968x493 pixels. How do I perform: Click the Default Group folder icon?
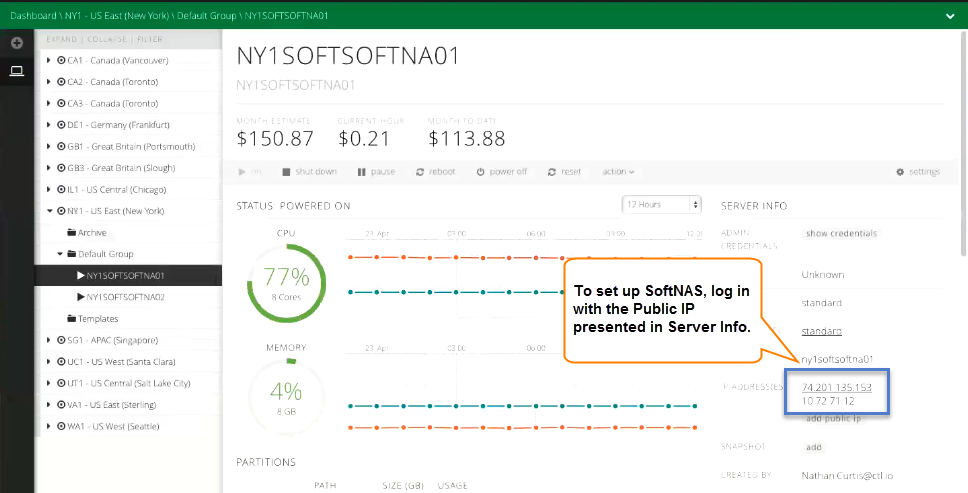72,254
